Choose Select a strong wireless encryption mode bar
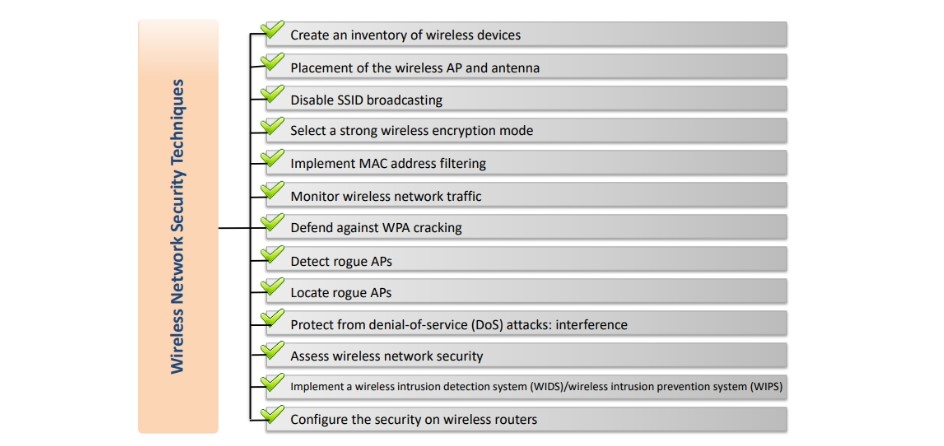 pyautogui.click(x=526, y=131)
